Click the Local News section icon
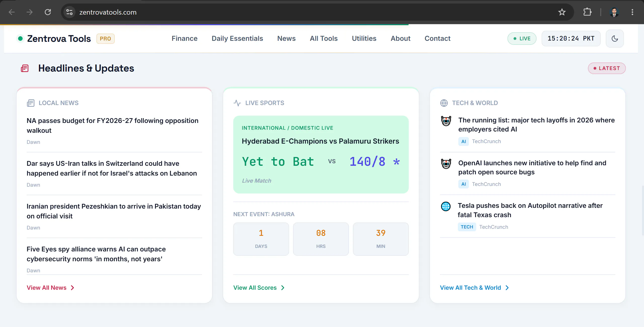644x327 pixels. [31, 103]
